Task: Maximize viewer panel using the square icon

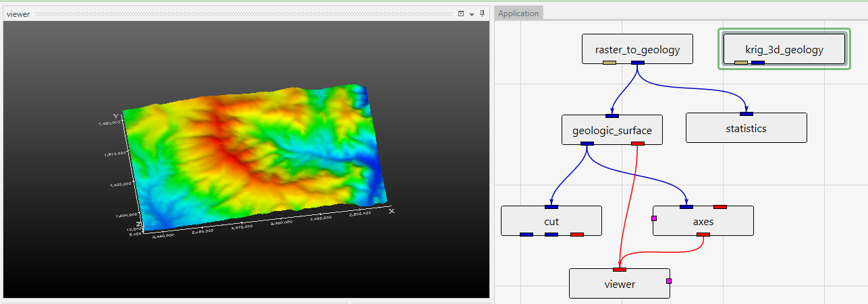Action: click(461, 13)
